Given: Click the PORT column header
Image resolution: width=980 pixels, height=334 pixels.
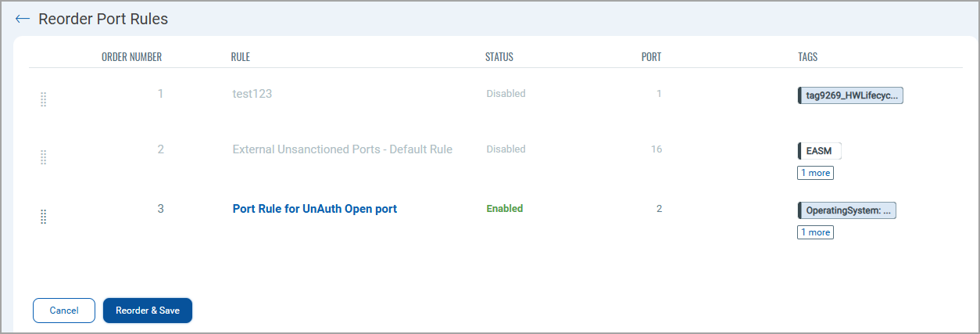Looking at the screenshot, I should pos(651,57).
